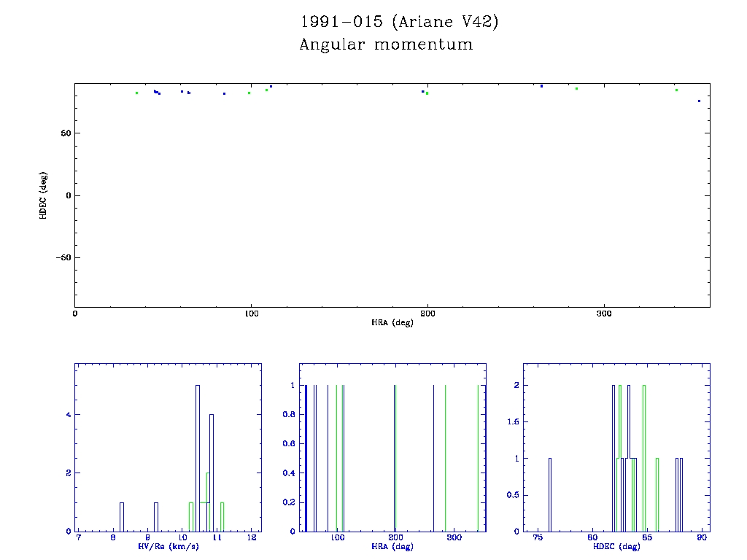Click the green scatter point near HRA 285
Viewport: 747px width, 560px height.
(576, 88)
